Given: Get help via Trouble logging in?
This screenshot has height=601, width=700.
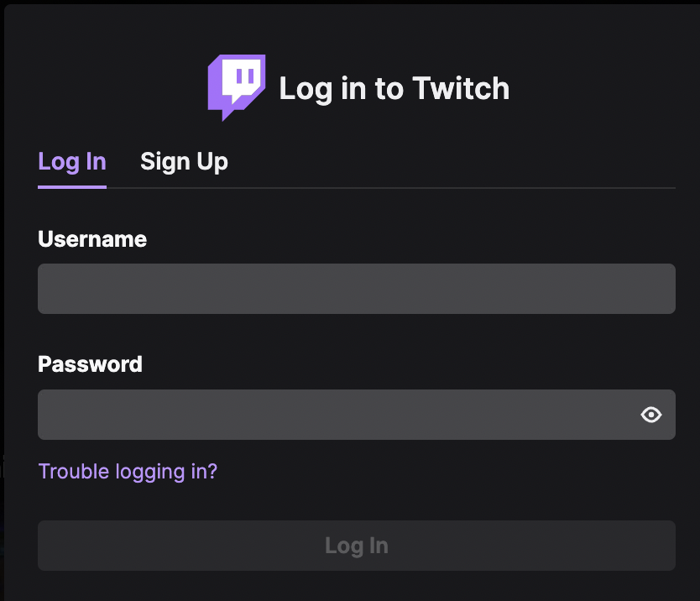Looking at the screenshot, I should coord(128,472).
